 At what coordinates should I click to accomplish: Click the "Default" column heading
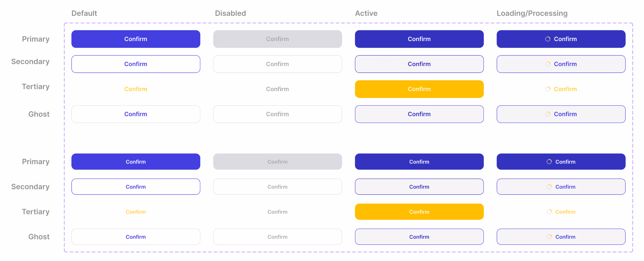84,13
